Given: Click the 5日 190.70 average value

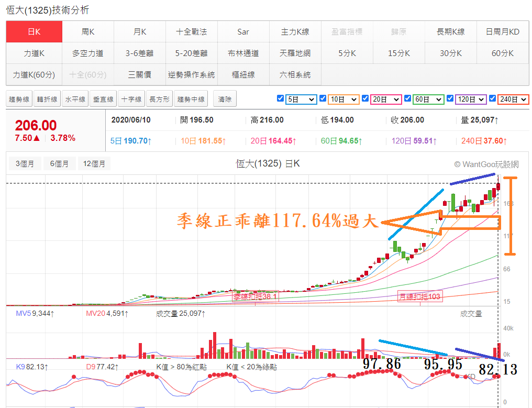Looking at the screenshot, I should pyautogui.click(x=131, y=141).
